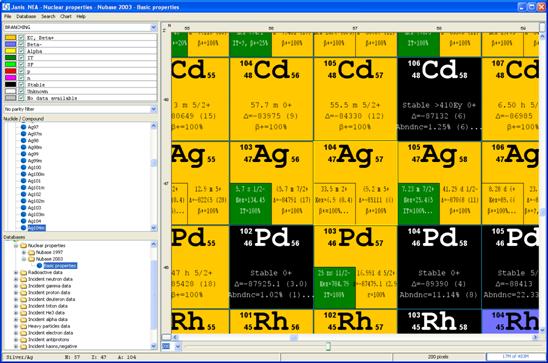Image resolution: width=548 pixels, height=363 pixels.
Task: Click the blue nuclide icon beside Ag100
Action: tap(23, 167)
